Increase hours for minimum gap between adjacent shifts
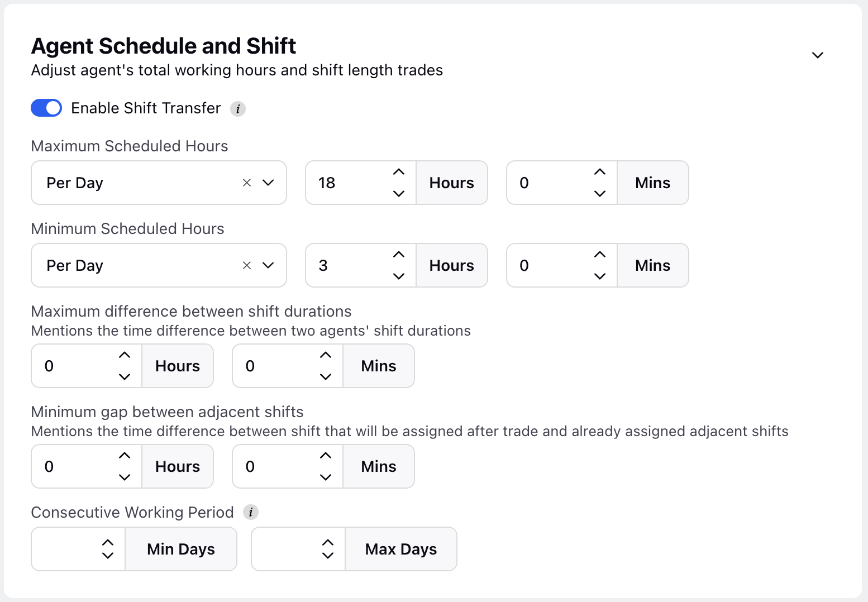Image resolution: width=868 pixels, height=602 pixels. (125, 456)
